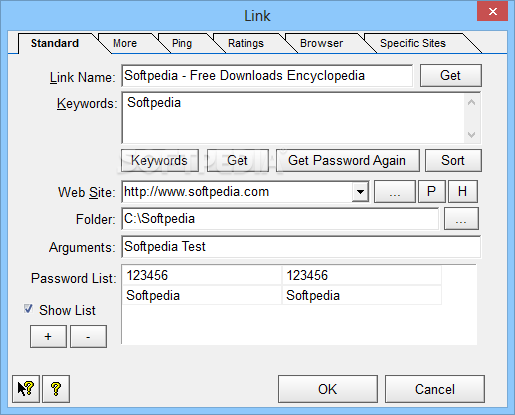Click Get Password Again button
The image size is (515, 415).
(347, 161)
